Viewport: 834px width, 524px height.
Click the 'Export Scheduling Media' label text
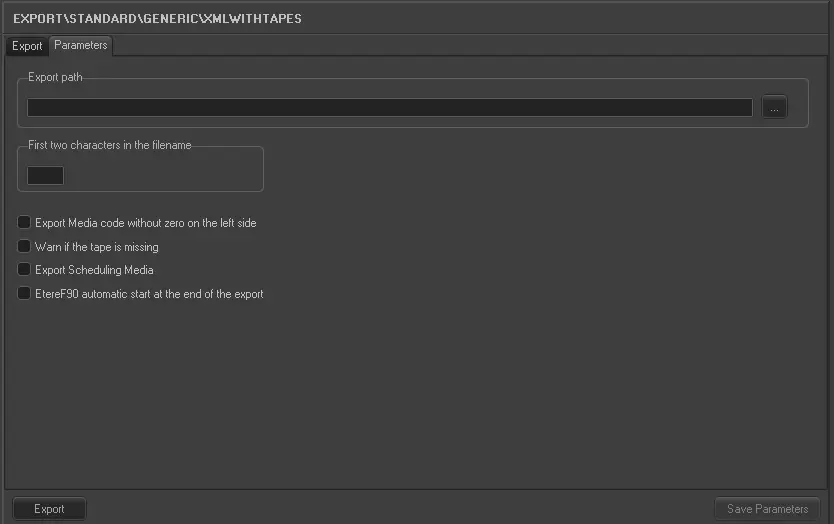pyautogui.click(x=94, y=270)
